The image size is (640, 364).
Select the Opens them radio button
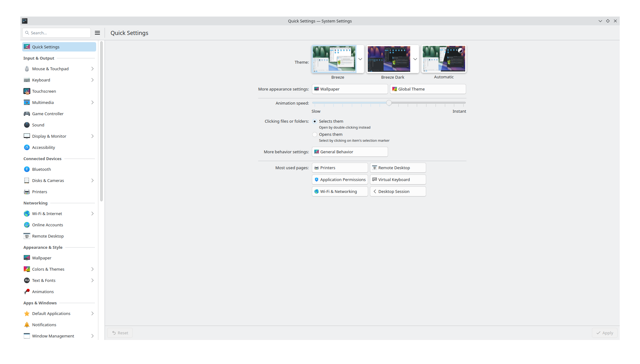pos(315,134)
